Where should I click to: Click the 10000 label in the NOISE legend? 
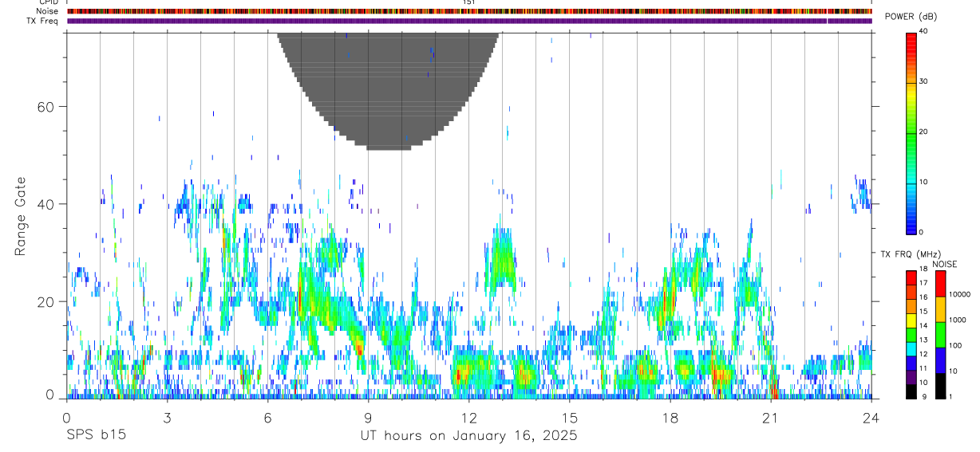[958, 294]
